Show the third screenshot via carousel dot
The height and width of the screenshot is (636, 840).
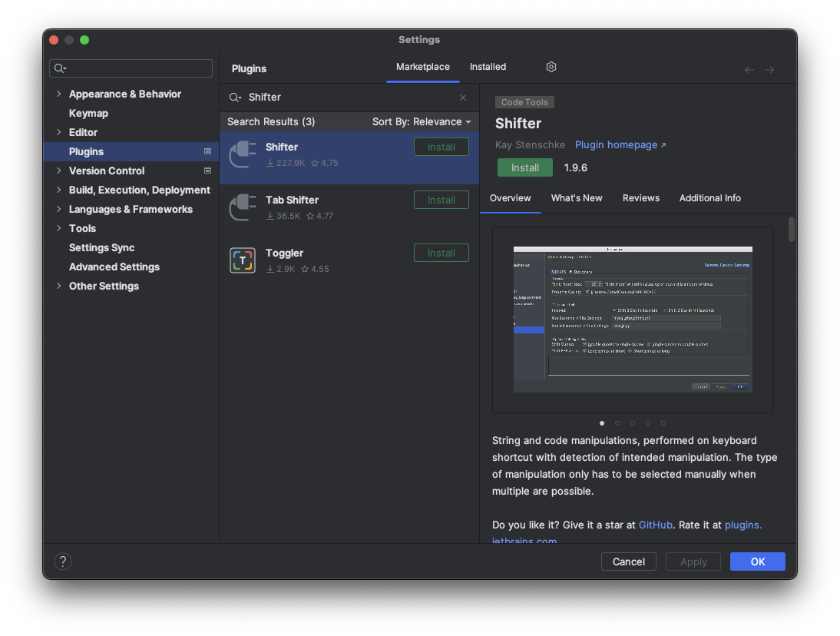pyautogui.click(x=633, y=423)
